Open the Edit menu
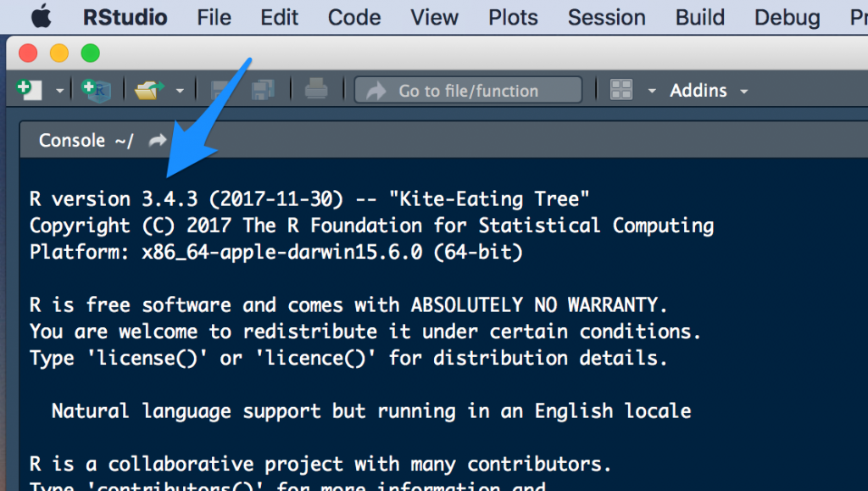This screenshot has height=491, width=868. 279,17
